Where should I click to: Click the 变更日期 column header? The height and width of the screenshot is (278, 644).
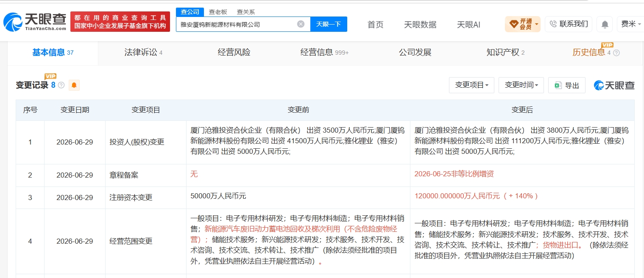click(75, 110)
